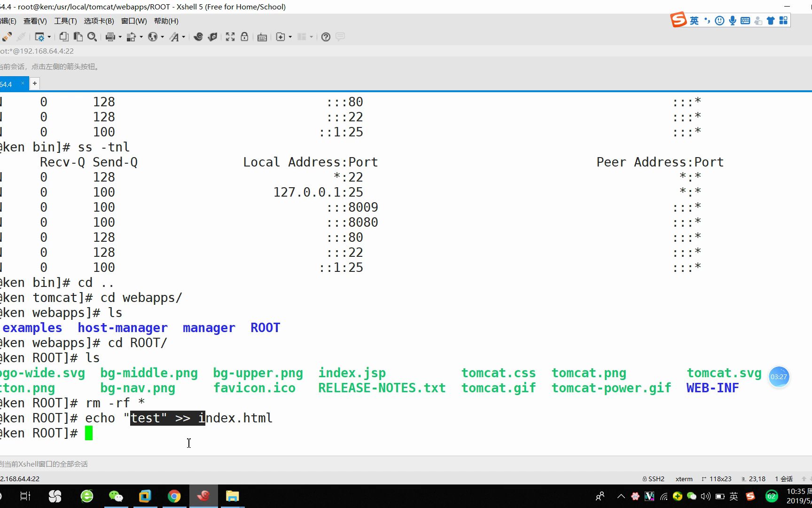Open the Help question mark icon
Image resolution: width=812 pixels, height=508 pixels.
pos(326,37)
